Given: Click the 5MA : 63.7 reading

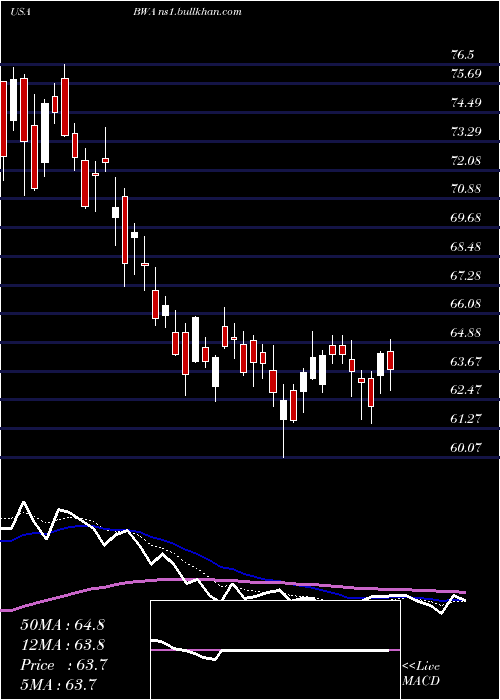Looking at the screenshot, I should pyautogui.click(x=59, y=684).
